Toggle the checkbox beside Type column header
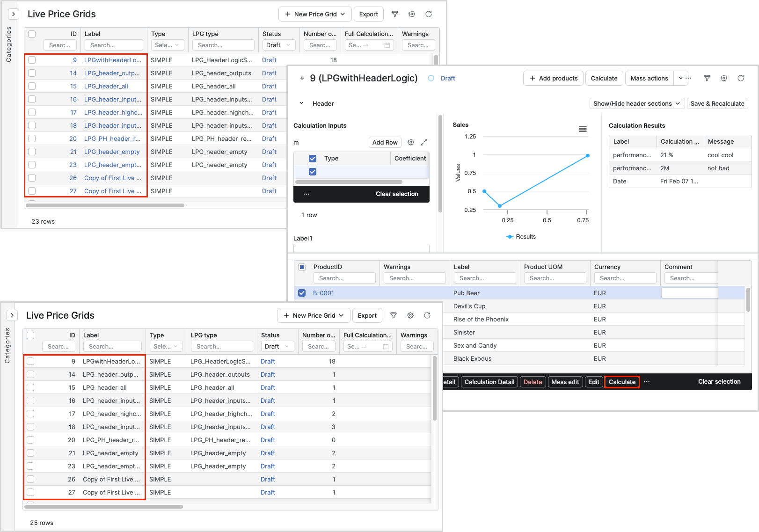This screenshot has height=532, width=759. click(x=313, y=159)
